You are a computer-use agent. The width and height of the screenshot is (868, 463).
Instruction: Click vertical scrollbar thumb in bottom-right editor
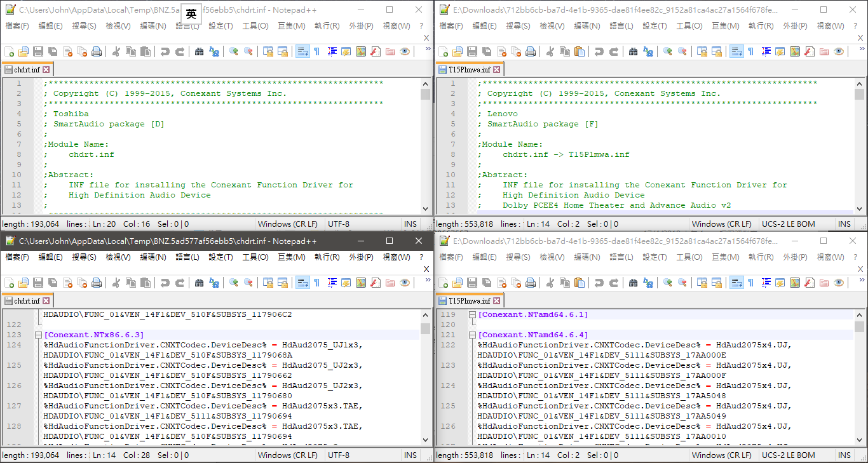(x=859, y=326)
